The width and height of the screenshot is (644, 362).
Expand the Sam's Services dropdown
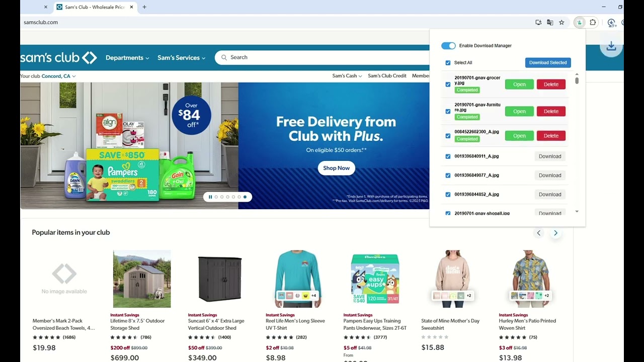(x=181, y=58)
